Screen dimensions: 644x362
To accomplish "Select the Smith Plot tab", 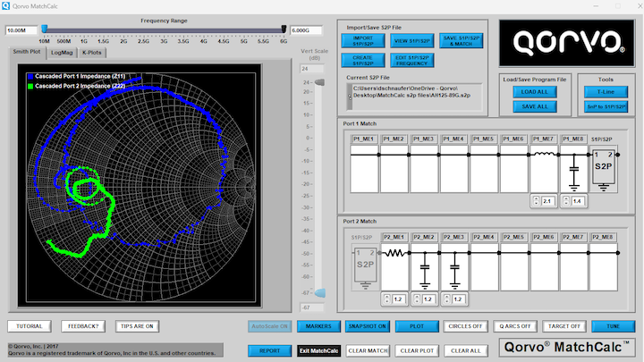I will 27,52.
